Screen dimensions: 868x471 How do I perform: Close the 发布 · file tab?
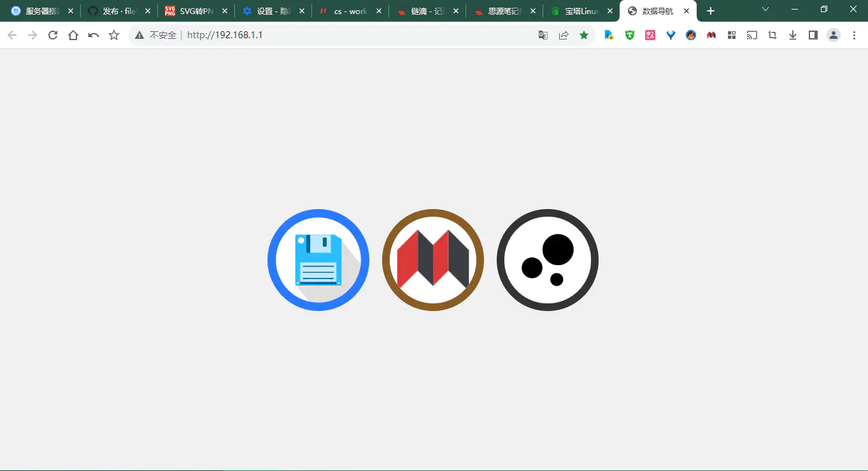pyautogui.click(x=148, y=11)
